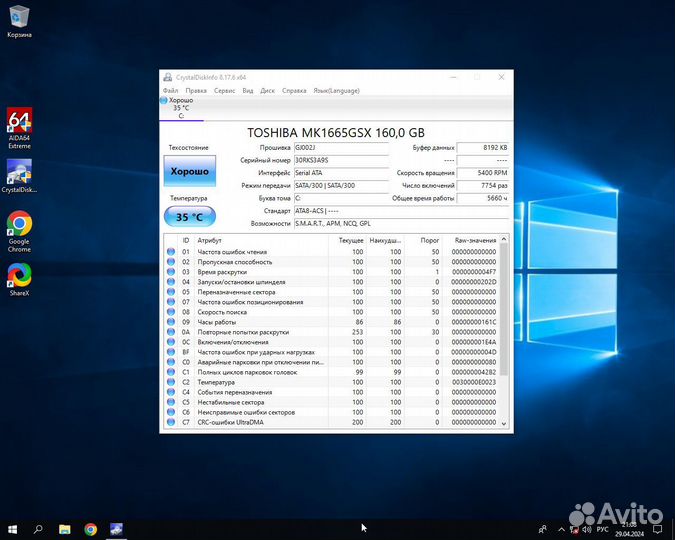Open Chrome from the taskbar

pos(90,529)
